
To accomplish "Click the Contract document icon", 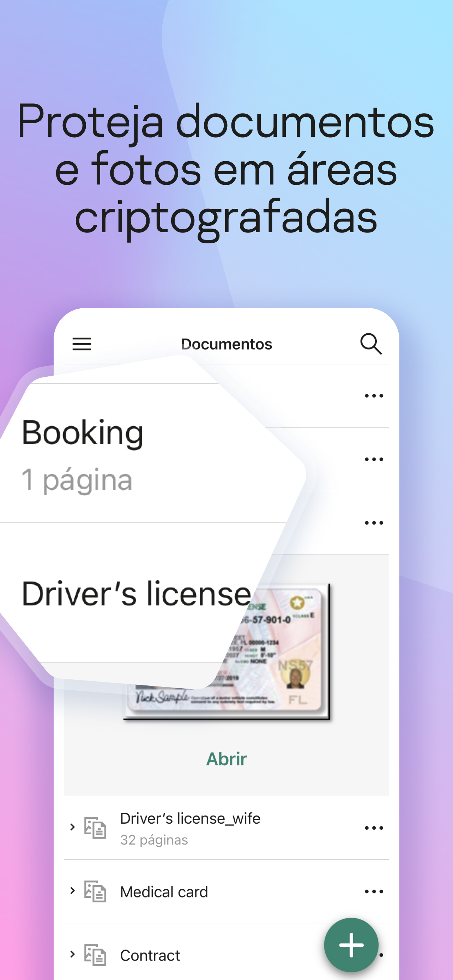I will pyautogui.click(x=95, y=955).
